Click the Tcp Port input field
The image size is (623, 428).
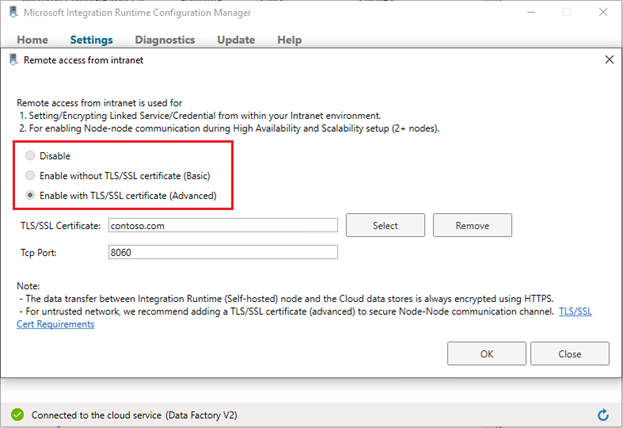pyautogui.click(x=223, y=252)
